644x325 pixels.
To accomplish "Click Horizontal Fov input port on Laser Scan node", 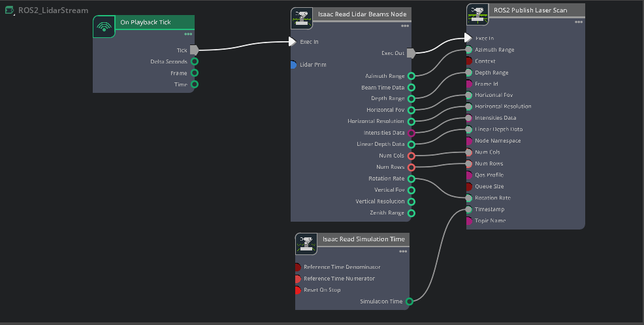I will click(x=468, y=95).
